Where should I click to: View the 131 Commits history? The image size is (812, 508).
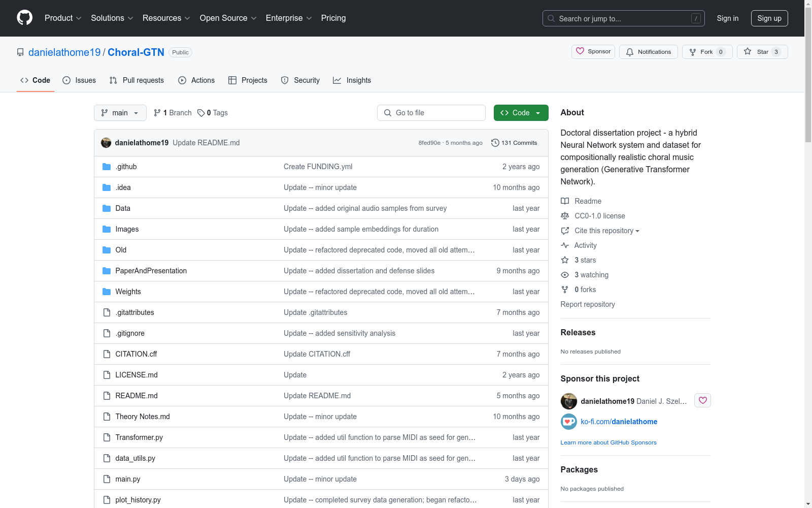514,143
